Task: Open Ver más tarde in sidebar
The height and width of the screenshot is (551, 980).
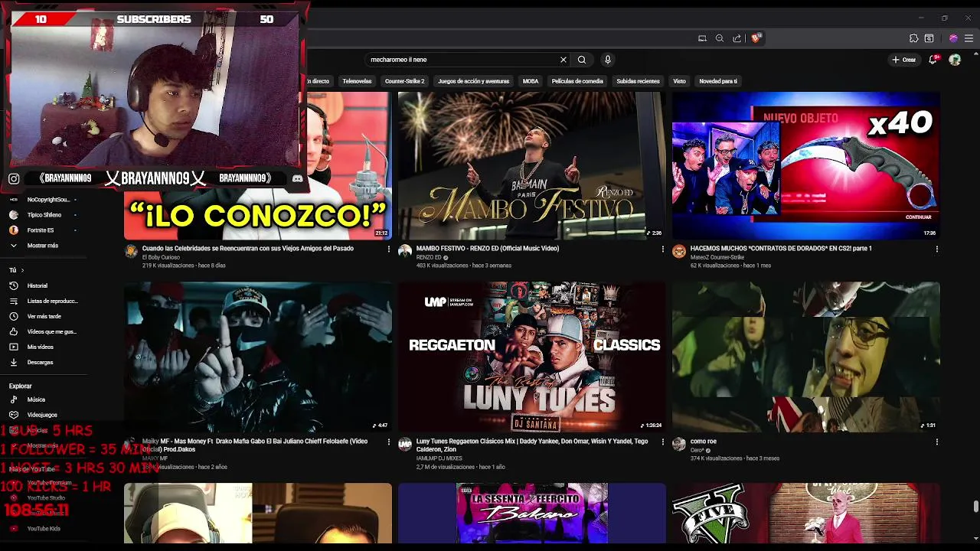Action: click(42, 316)
